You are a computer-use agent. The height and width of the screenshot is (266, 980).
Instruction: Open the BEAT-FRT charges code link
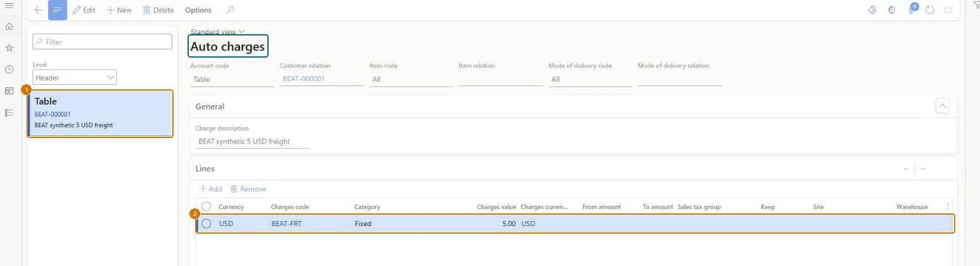286,224
